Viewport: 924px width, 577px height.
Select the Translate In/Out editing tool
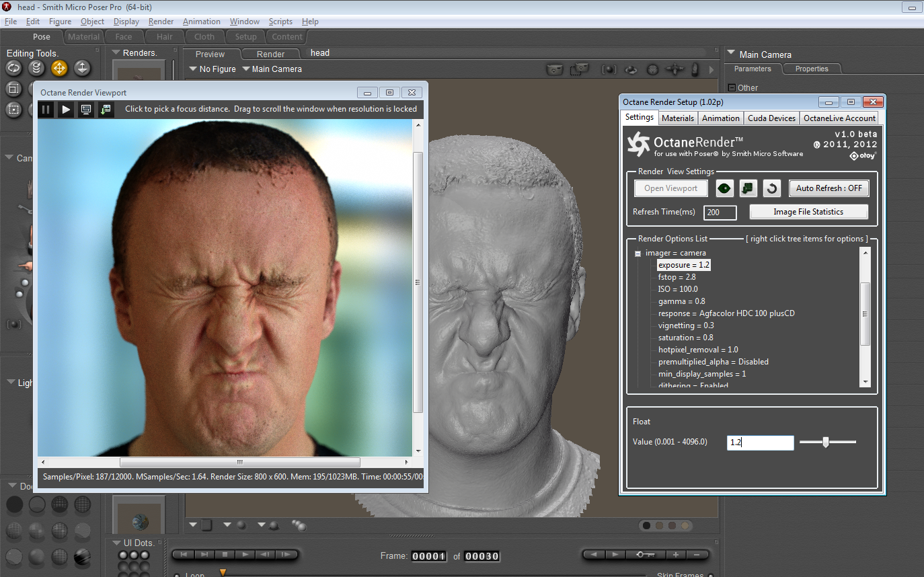point(82,67)
